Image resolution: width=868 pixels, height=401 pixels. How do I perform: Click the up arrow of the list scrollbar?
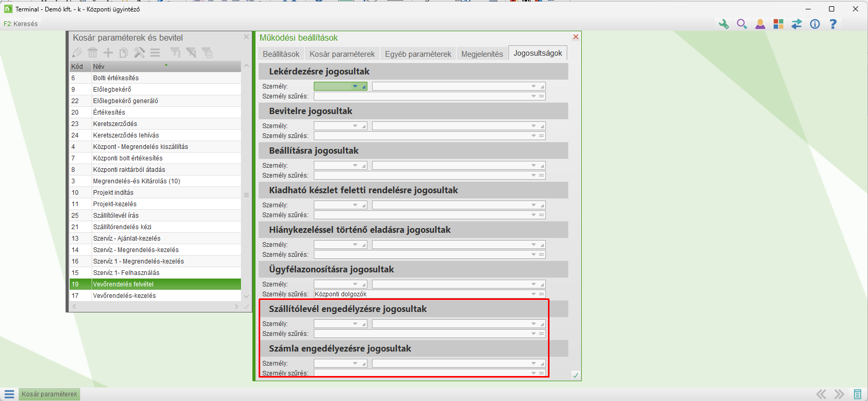[247, 66]
